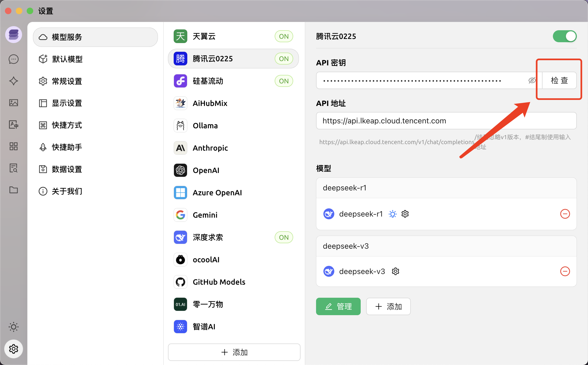
Task: Remove the deepseek-v3 model
Action: point(565,271)
